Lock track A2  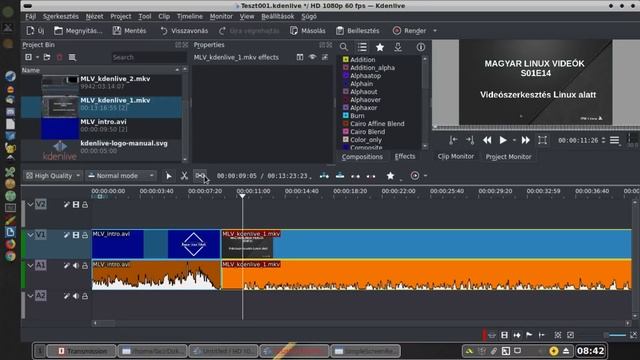[85, 296]
